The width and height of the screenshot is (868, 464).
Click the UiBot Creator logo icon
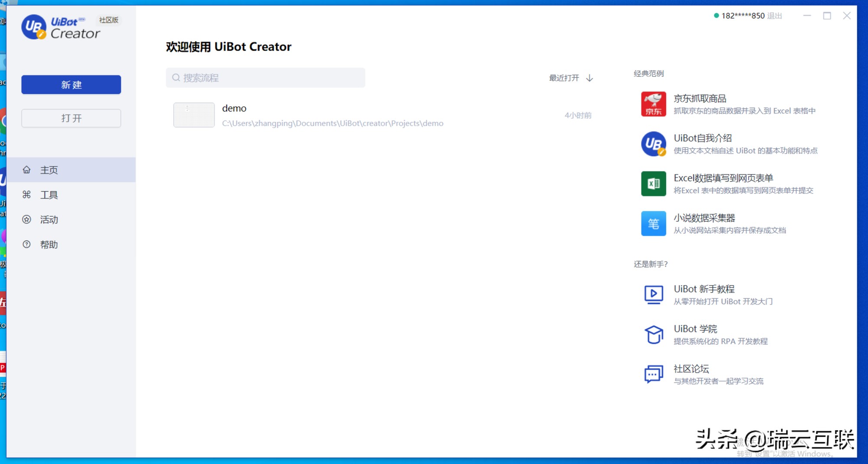34,27
